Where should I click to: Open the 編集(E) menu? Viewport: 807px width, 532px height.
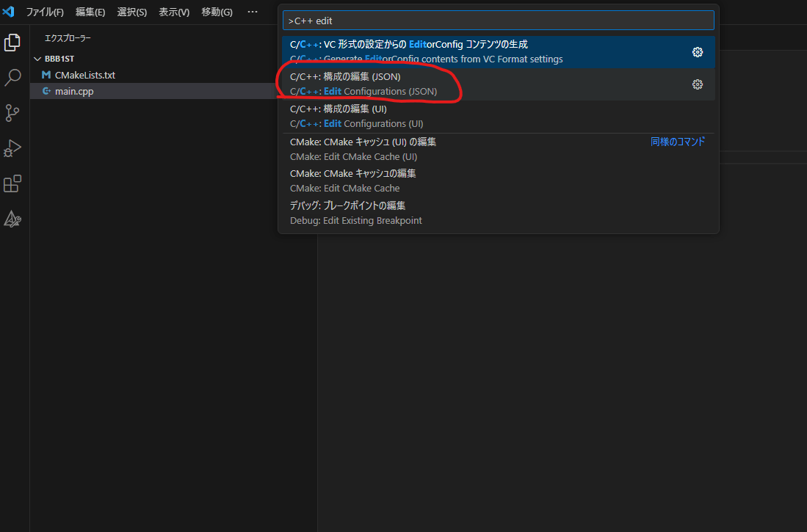[90, 12]
